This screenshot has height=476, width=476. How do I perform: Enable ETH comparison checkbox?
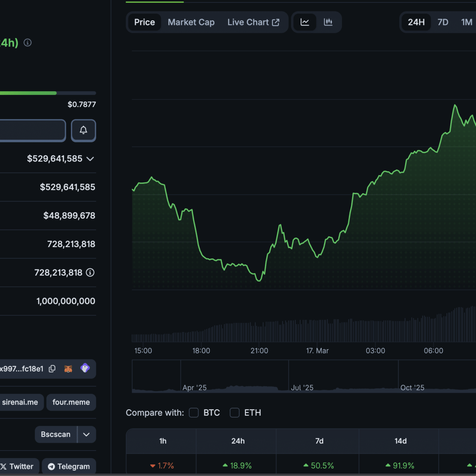234,413
